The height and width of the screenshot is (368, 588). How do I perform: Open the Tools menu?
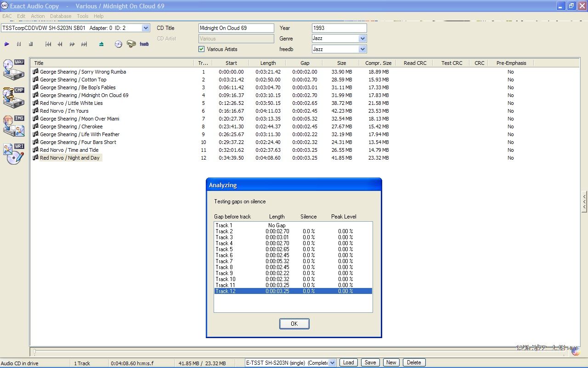83,16
